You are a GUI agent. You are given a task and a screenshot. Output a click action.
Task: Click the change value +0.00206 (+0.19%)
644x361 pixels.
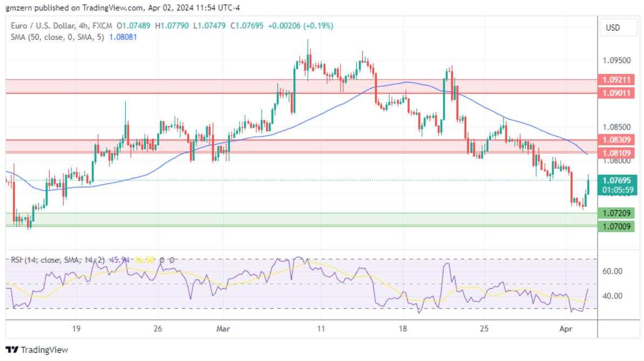click(301, 26)
